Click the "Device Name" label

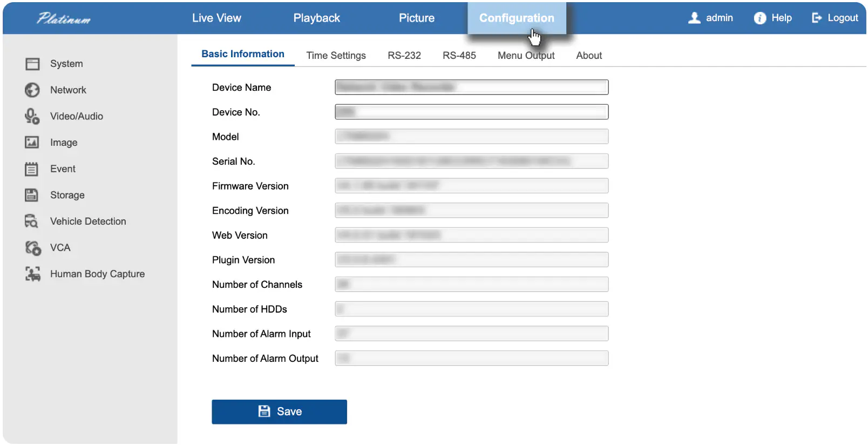242,87
